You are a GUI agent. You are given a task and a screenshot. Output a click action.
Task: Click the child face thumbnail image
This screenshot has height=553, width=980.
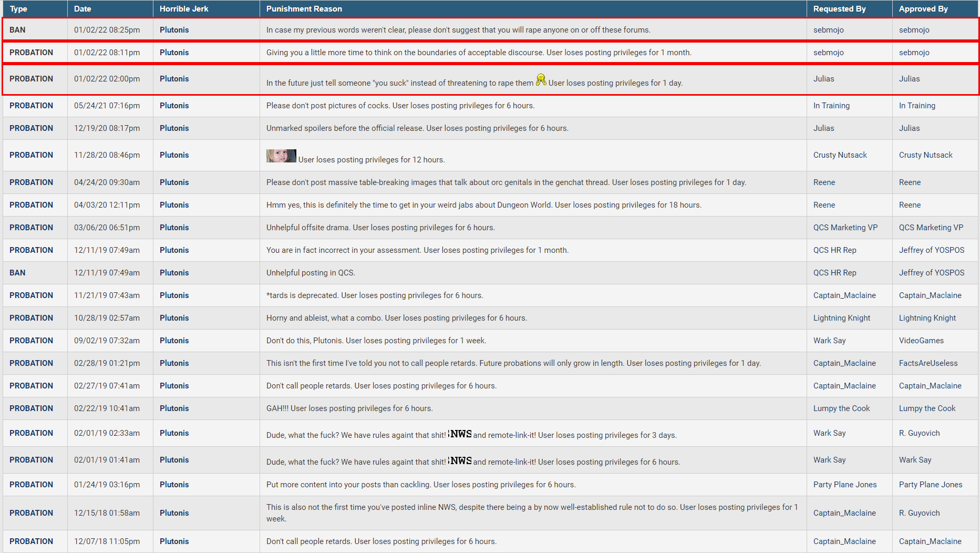pos(281,156)
